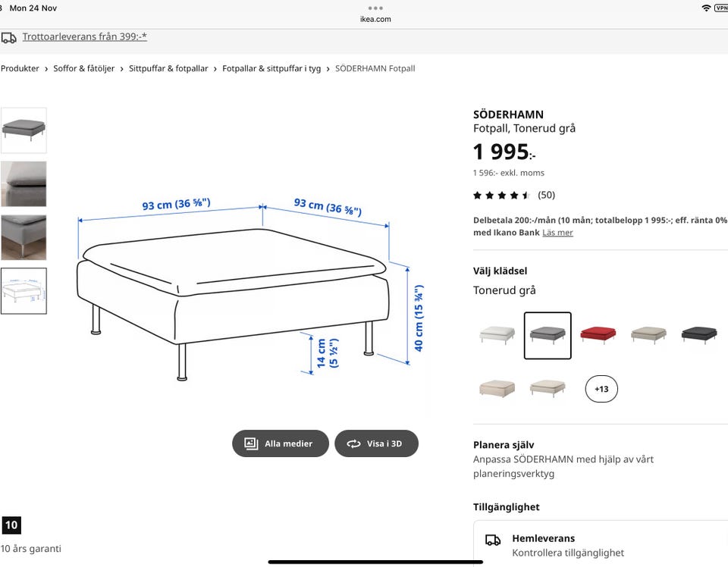The image size is (728, 567).
Task: Select the red cover swatch
Action: coord(598,334)
